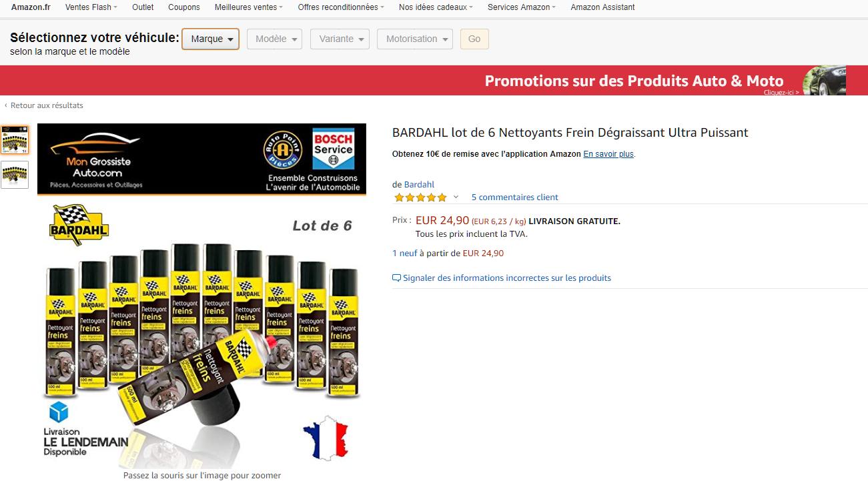Select the first product thumbnail
This screenshot has width=868, height=489.
pos(15,139)
